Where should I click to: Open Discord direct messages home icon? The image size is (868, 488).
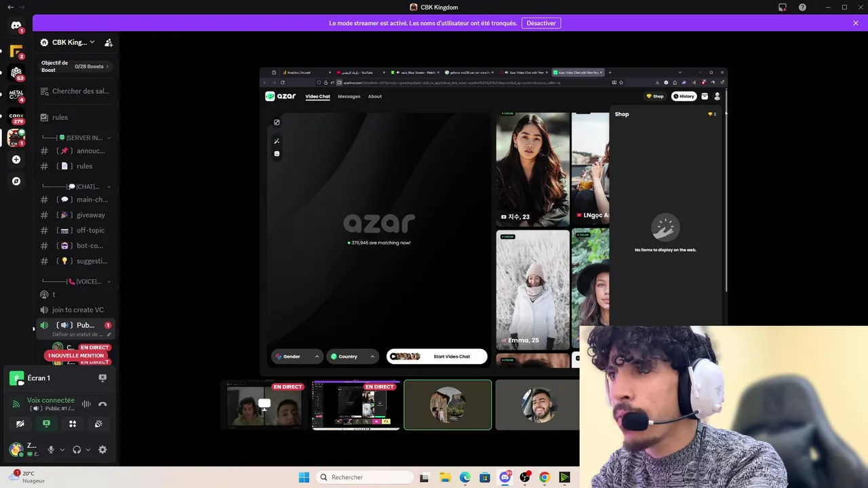point(16,26)
